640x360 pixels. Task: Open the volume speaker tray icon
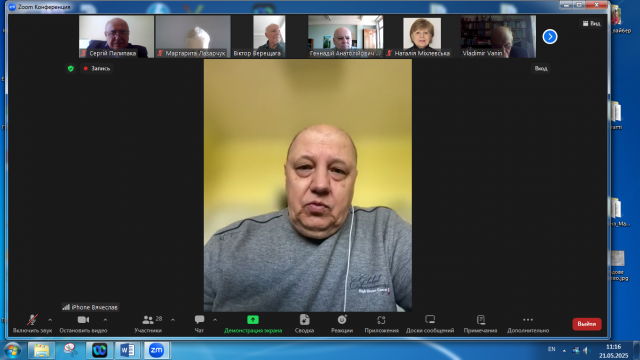pos(587,350)
